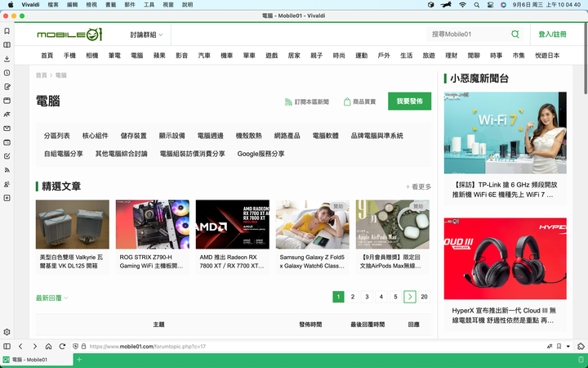Open TP-Link Wi-Fi 7 news image
Viewport: 588px width, 368px height.
pos(506,133)
